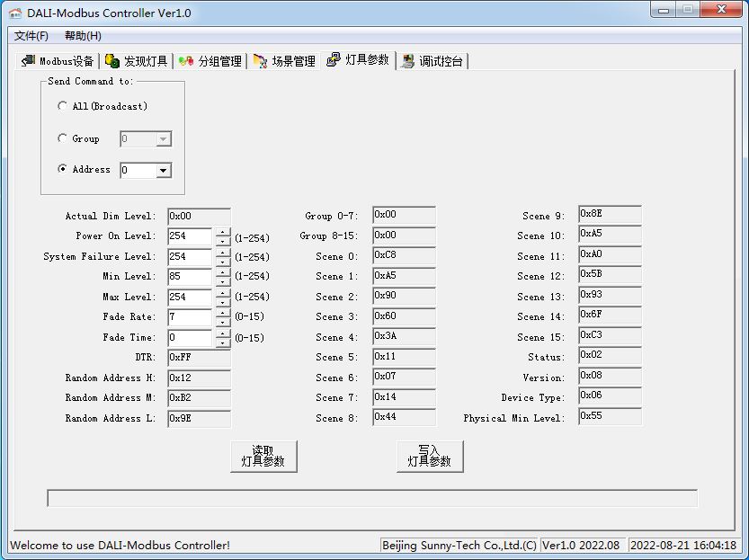Click the app icon in title bar

pyautogui.click(x=15, y=13)
